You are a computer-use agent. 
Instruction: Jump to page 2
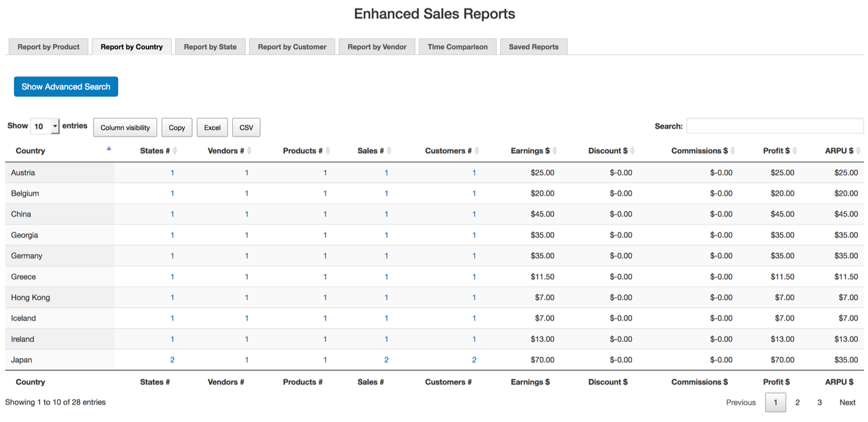[x=797, y=403]
